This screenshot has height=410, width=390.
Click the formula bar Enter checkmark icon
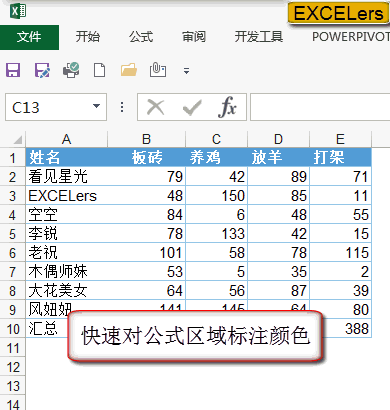pos(192,108)
